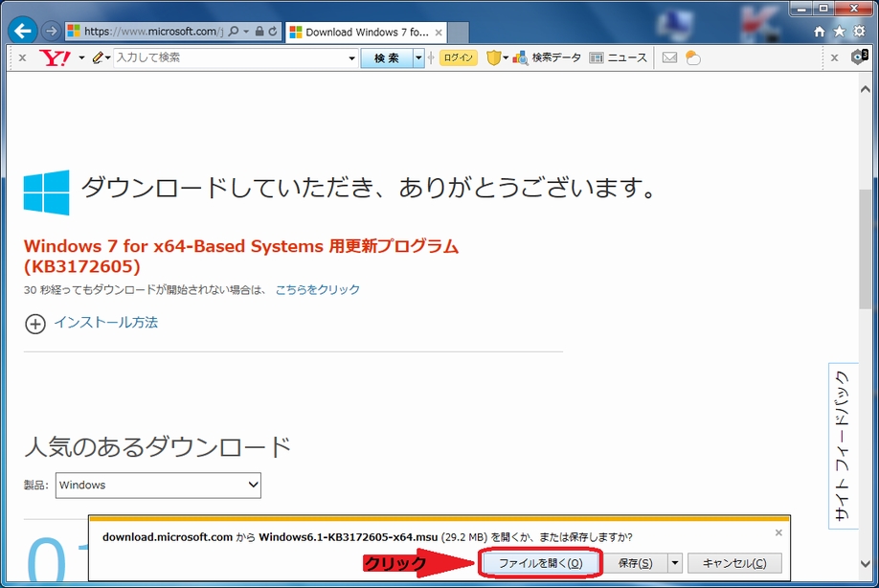Click the search magnifier in address bar

click(234, 32)
